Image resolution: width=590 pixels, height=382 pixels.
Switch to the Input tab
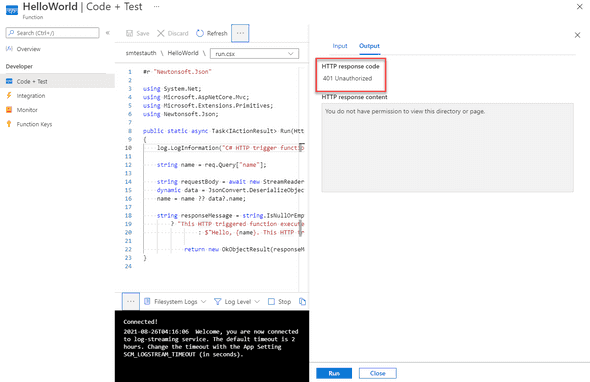click(340, 46)
